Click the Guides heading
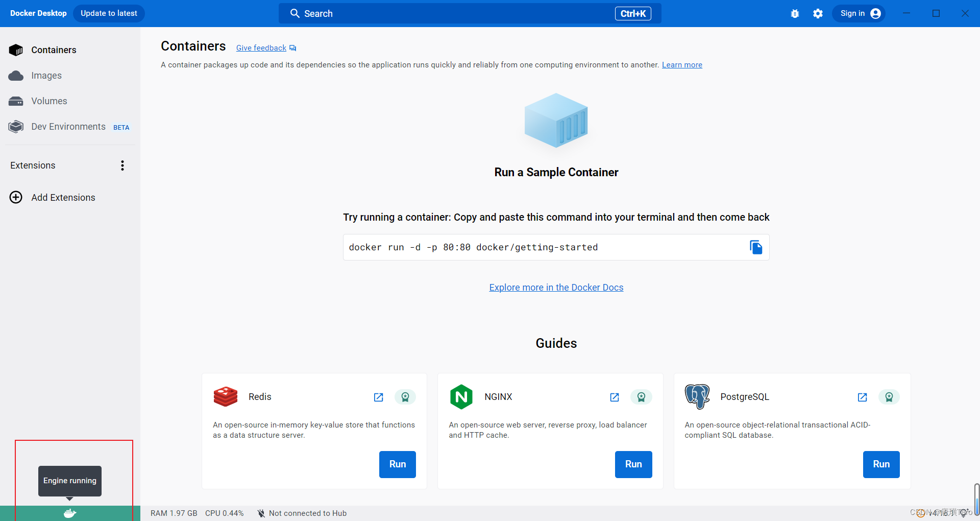This screenshot has height=521, width=980. tap(556, 343)
